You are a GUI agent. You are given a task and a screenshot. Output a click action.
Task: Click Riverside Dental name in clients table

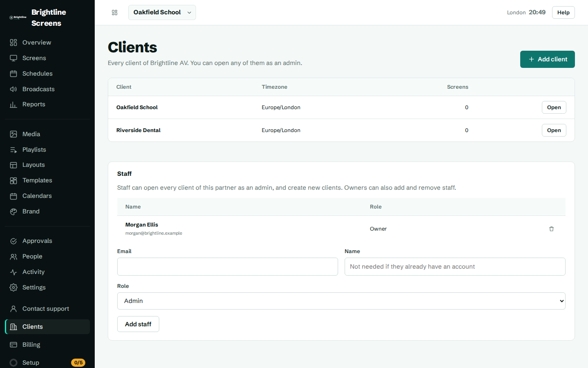(x=138, y=130)
